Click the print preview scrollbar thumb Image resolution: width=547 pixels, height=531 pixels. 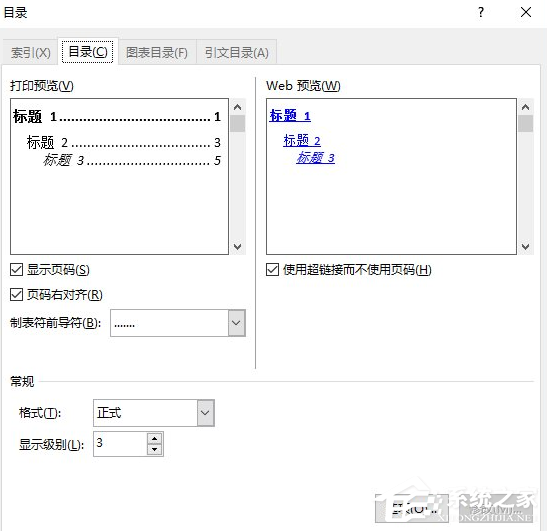(x=238, y=124)
